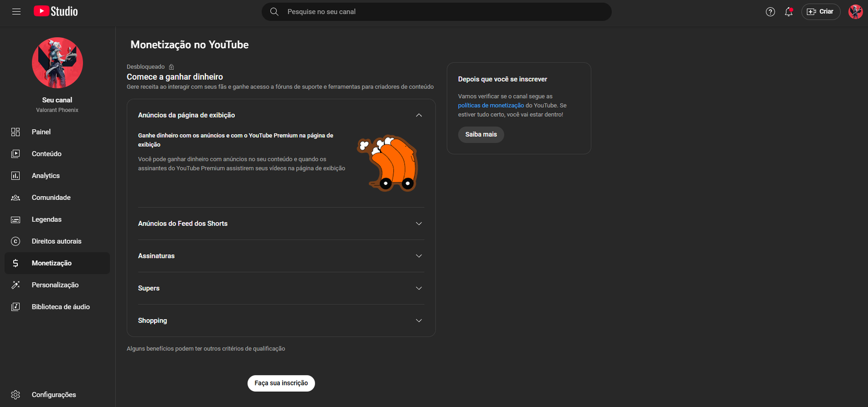The width and height of the screenshot is (868, 407).
Task: Click the Comunidade people icon
Action: click(x=16, y=197)
